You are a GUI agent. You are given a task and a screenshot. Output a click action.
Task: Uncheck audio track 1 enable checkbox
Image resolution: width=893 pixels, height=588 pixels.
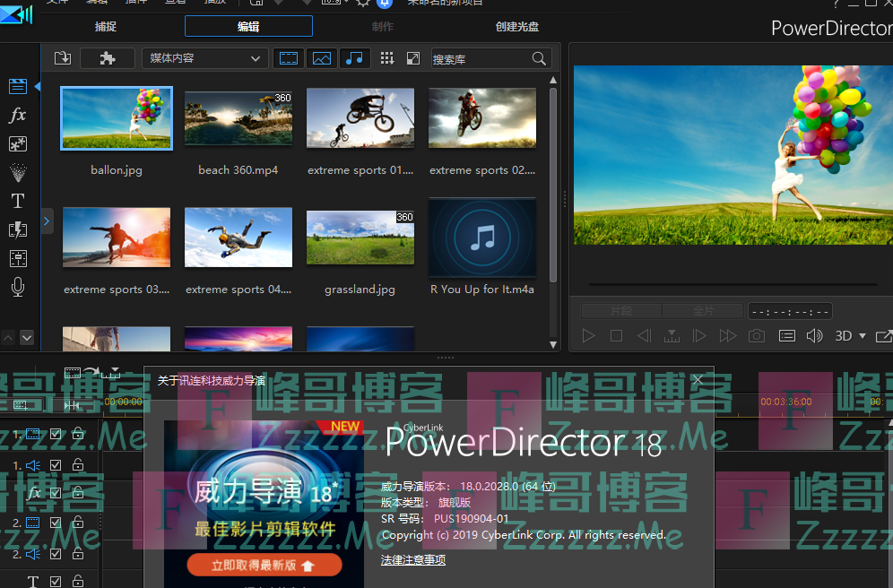56,464
